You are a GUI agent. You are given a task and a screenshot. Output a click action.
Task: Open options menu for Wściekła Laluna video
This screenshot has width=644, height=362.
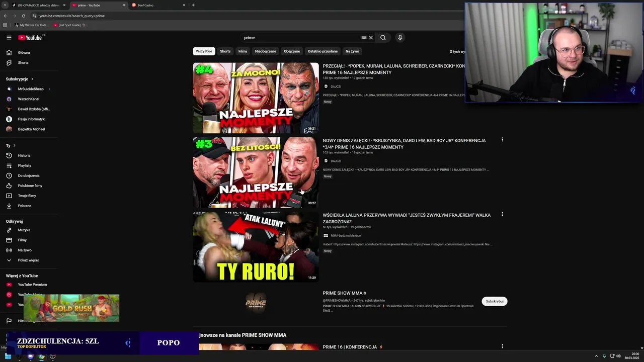[x=502, y=214]
